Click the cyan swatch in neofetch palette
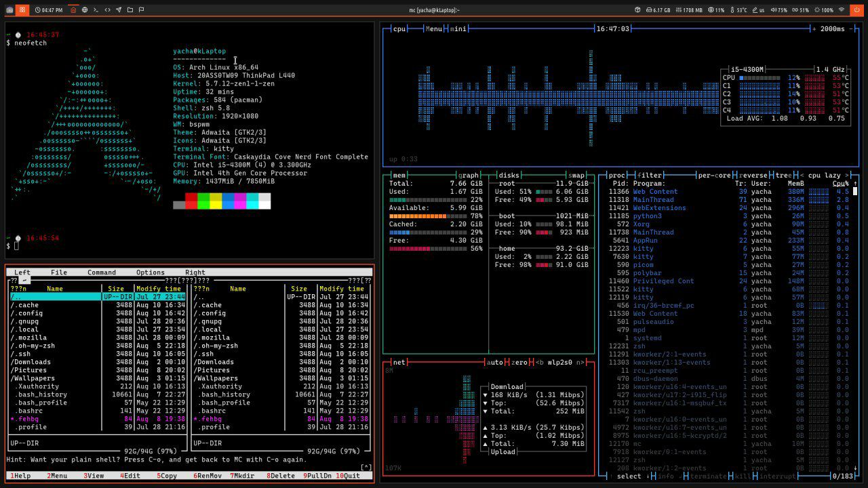Screen dimensions: 868x488 [x=252, y=201]
